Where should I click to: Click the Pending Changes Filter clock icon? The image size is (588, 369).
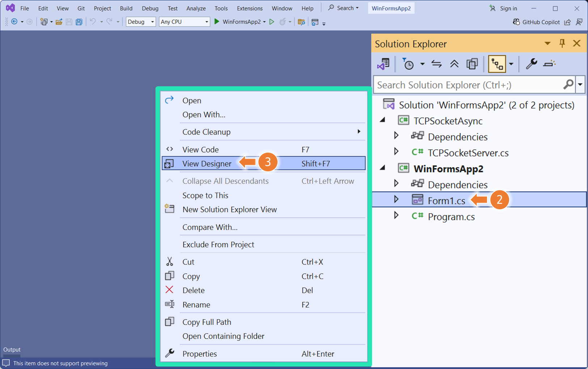pos(408,64)
